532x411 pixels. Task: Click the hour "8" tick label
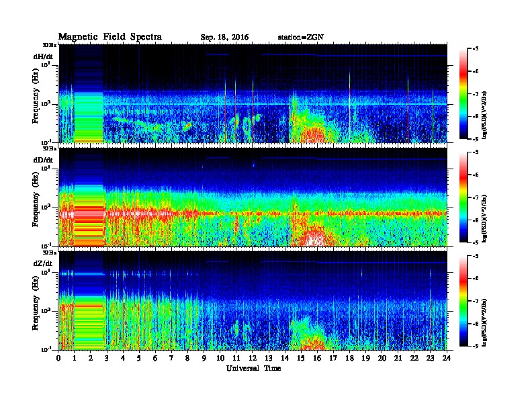tap(187, 359)
